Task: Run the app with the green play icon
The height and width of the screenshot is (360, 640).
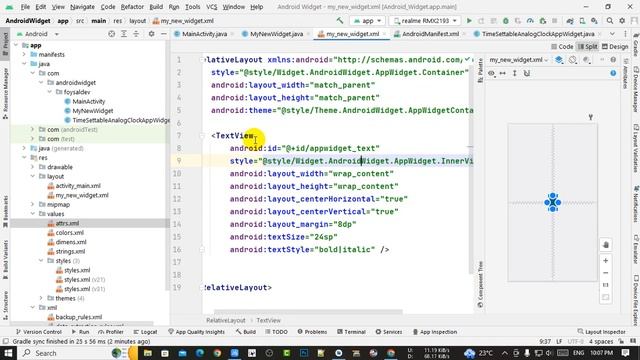Action: click(469, 21)
